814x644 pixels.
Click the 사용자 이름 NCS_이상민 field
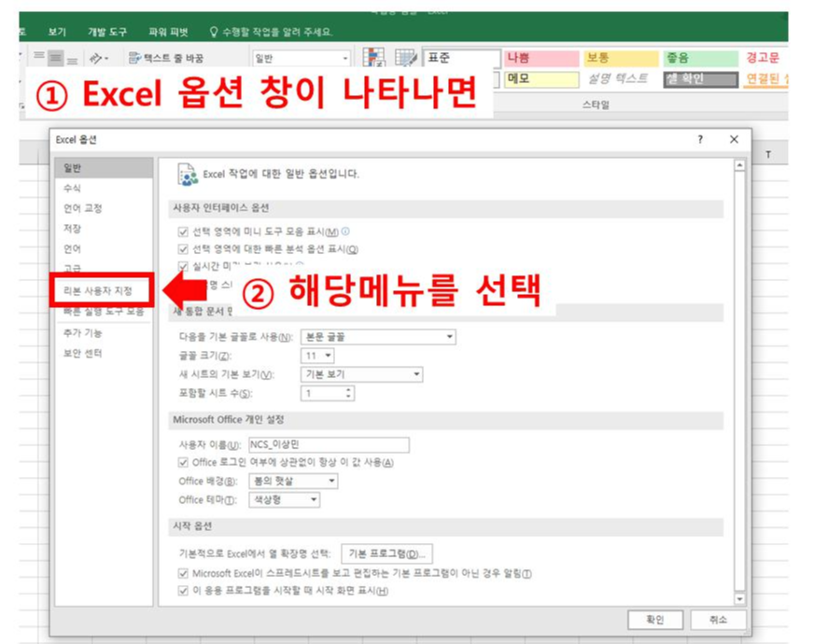pos(330,444)
